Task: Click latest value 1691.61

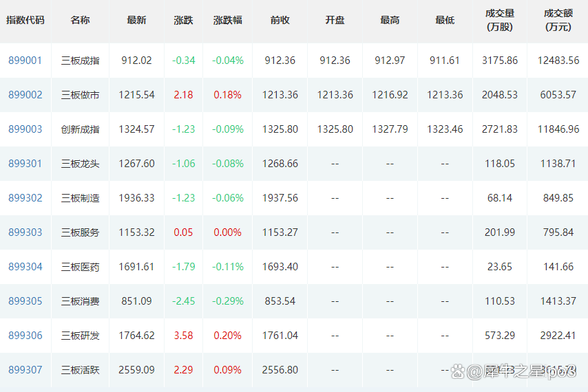Action: (x=136, y=267)
